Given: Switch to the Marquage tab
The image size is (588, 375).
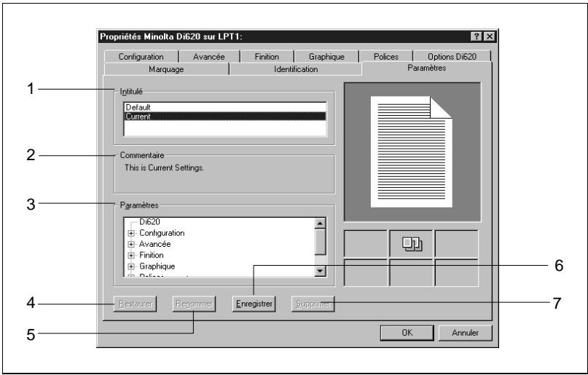Looking at the screenshot, I should pos(166,69).
